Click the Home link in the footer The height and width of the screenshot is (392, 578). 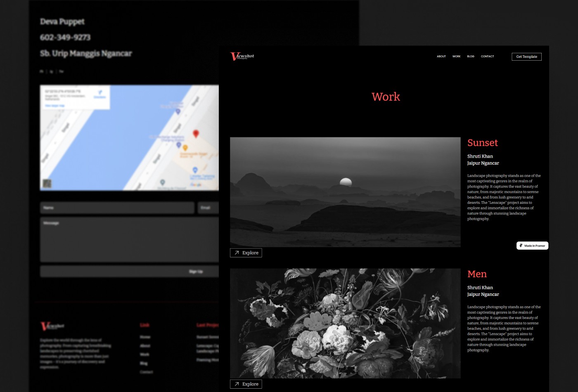(x=145, y=337)
